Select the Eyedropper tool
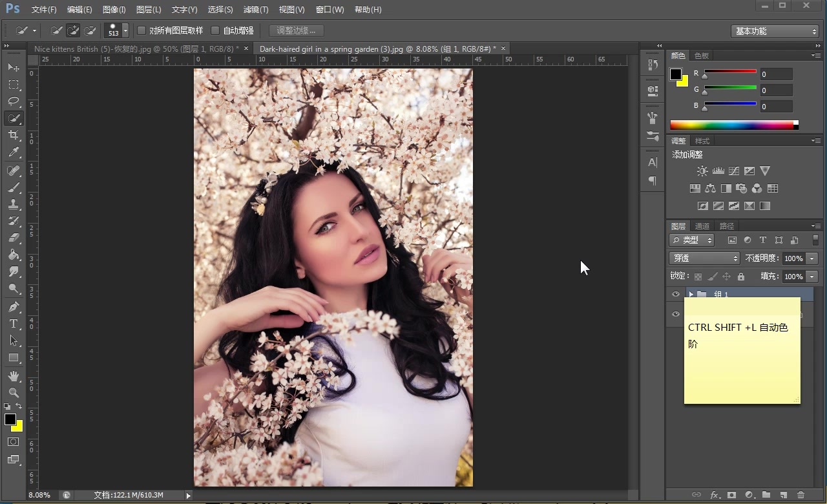Viewport: 827px width, 504px height. pos(14,152)
